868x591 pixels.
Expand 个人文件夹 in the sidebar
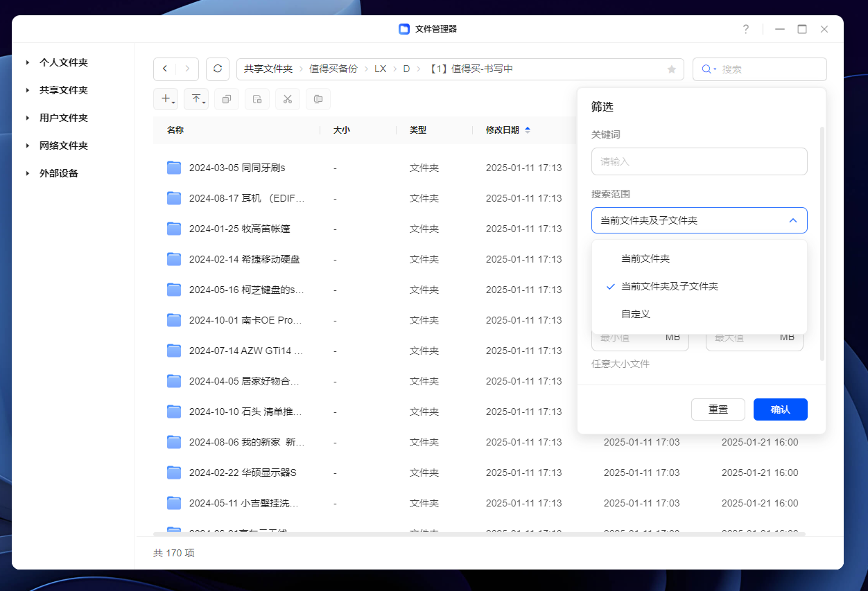[28, 62]
